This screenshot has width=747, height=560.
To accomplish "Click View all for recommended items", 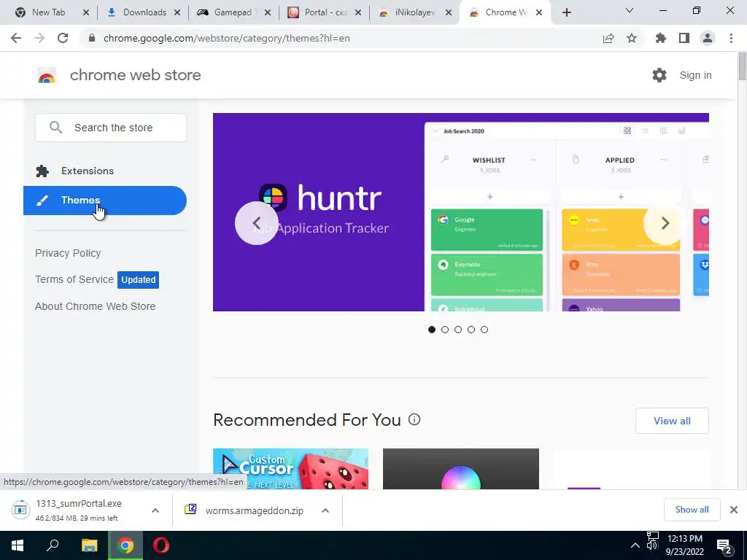I will 672,421.
